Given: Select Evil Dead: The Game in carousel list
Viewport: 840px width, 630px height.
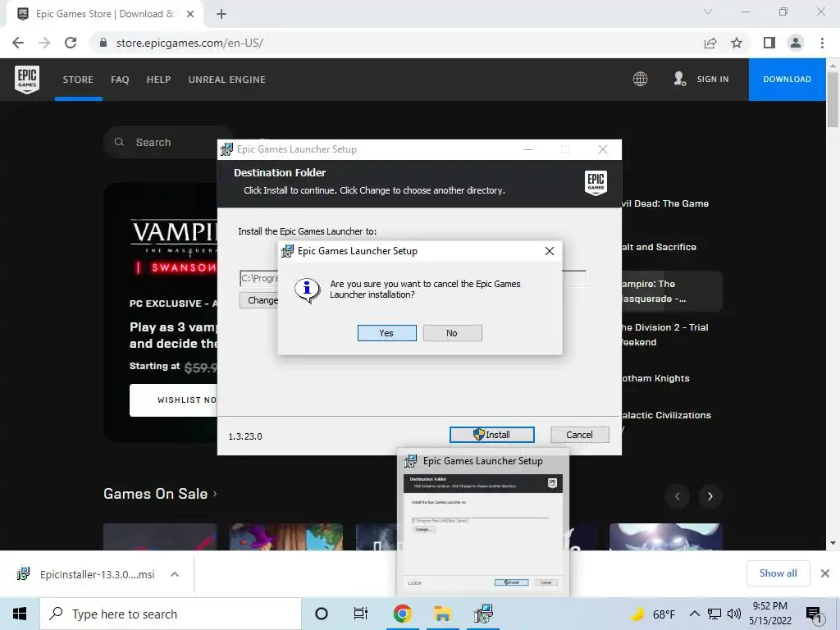Looking at the screenshot, I should [x=664, y=203].
